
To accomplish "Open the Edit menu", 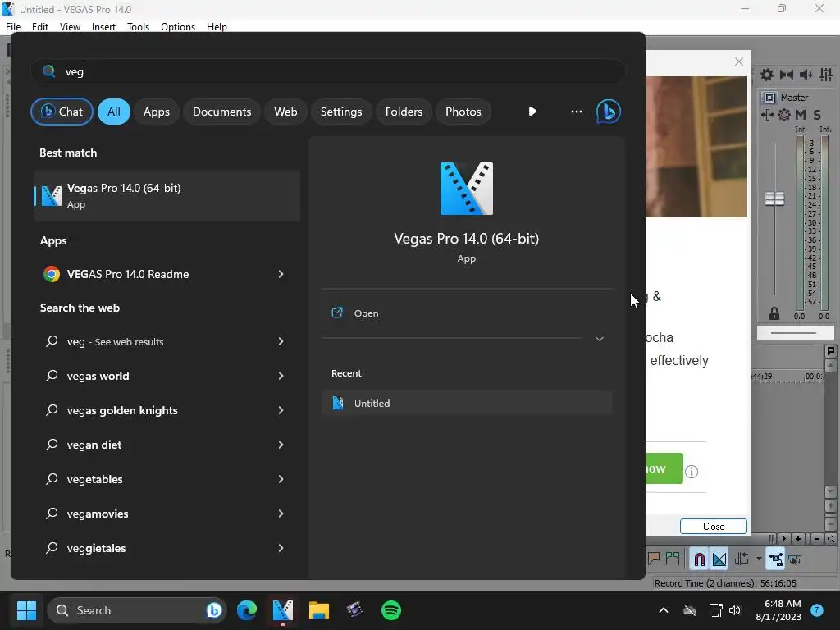I will coord(40,27).
